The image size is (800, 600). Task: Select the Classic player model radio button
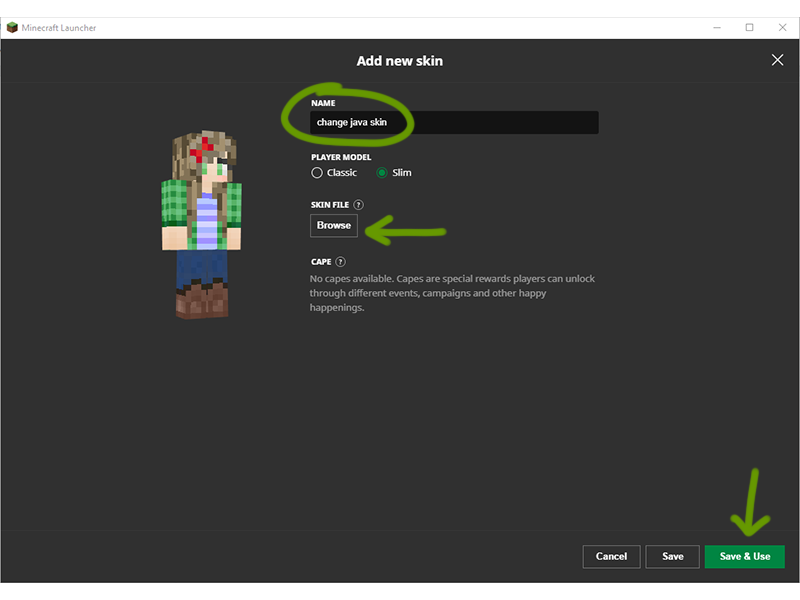click(317, 173)
